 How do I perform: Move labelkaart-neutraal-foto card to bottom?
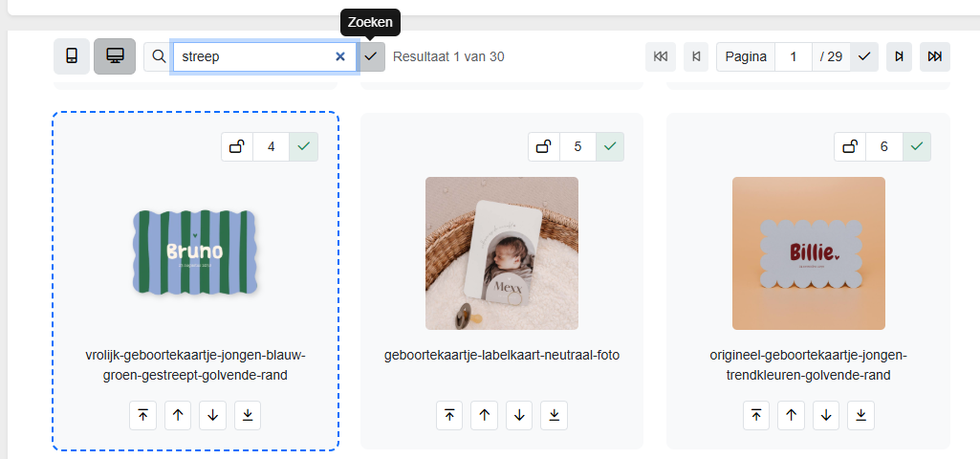(555, 415)
